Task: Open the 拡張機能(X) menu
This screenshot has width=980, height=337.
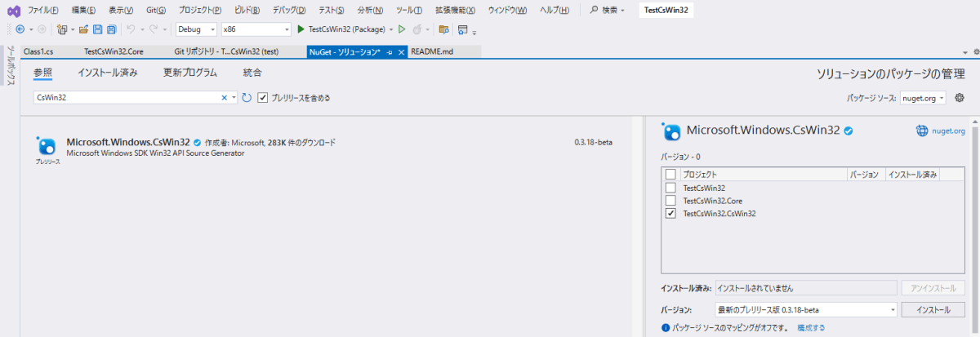Action: (457, 10)
